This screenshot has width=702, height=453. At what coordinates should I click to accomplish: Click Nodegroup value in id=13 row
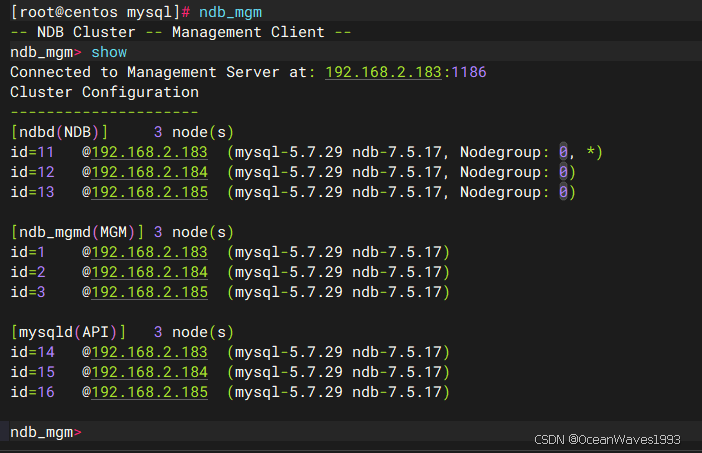tap(563, 192)
